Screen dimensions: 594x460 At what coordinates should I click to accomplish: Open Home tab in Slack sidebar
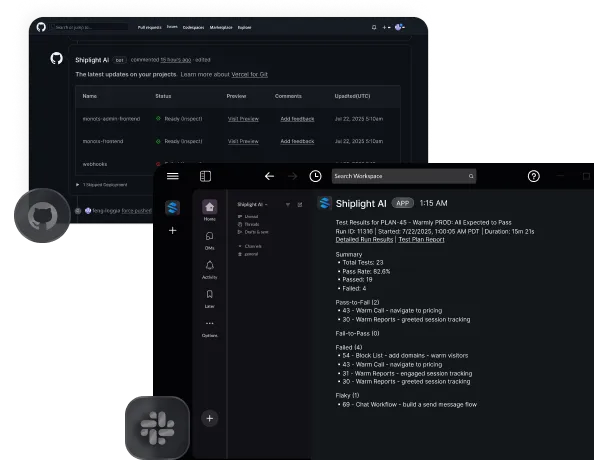(x=209, y=210)
